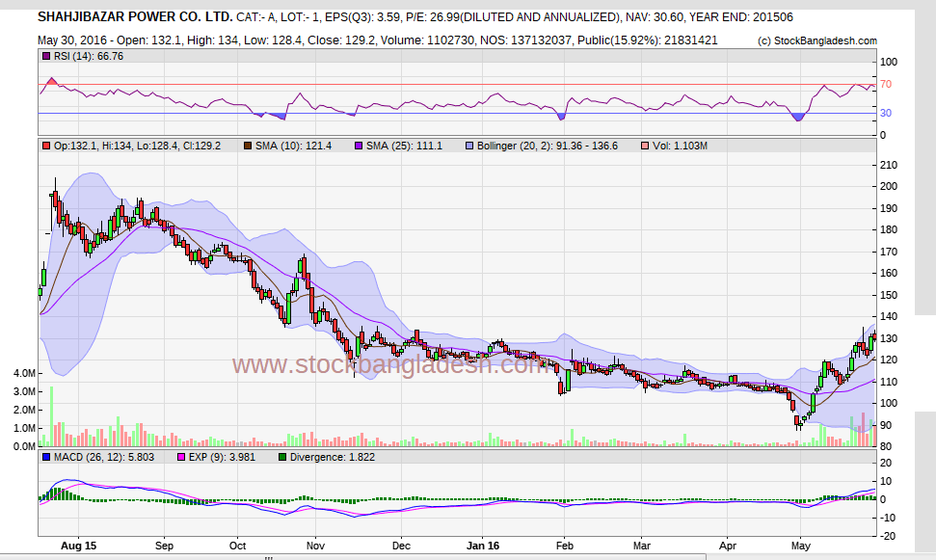Image resolution: width=936 pixels, height=560 pixels.
Task: Click the SHAHJIBAZAR POWER CO. LTD. title
Action: [x=135, y=17]
